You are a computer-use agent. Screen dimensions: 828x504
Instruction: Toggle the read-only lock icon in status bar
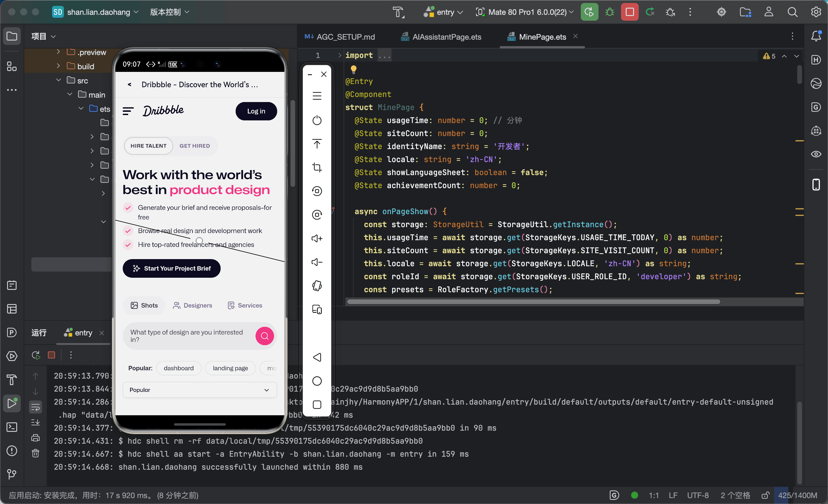765,495
